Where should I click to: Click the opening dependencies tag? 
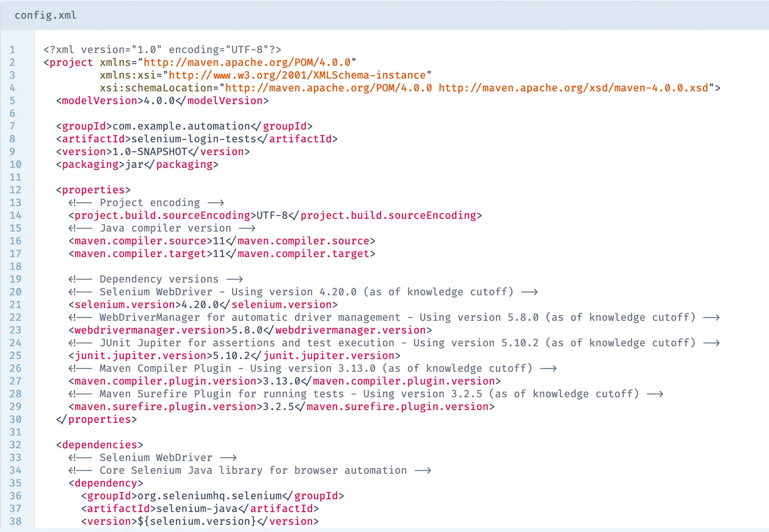pos(100,445)
